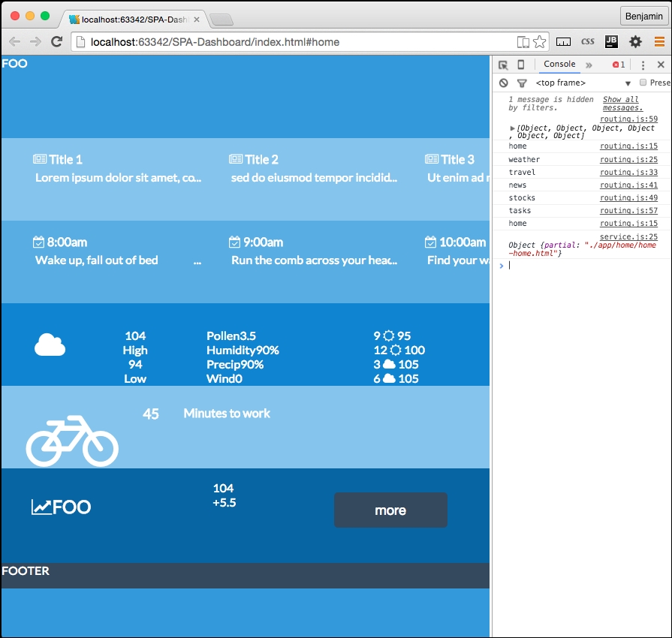Open the DevTools three-dot options menu

[x=643, y=65]
